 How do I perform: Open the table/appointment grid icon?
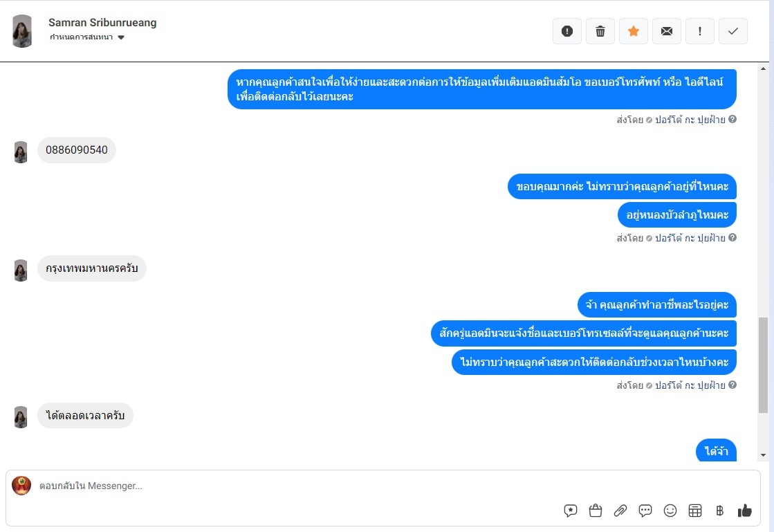(x=695, y=511)
